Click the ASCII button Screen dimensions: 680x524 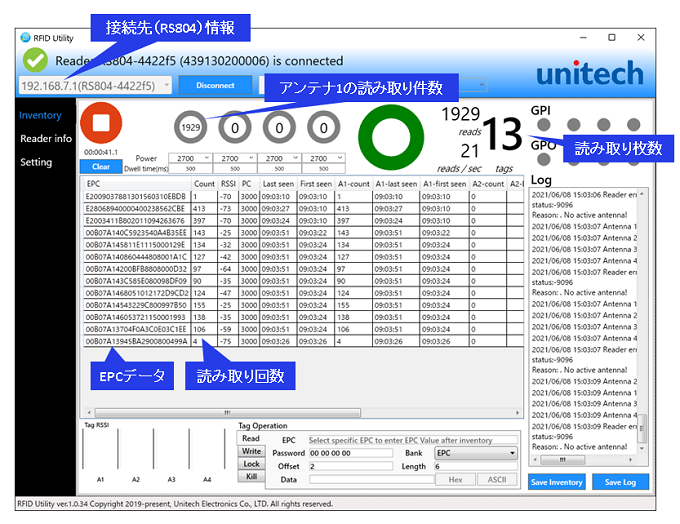pyautogui.click(x=497, y=479)
